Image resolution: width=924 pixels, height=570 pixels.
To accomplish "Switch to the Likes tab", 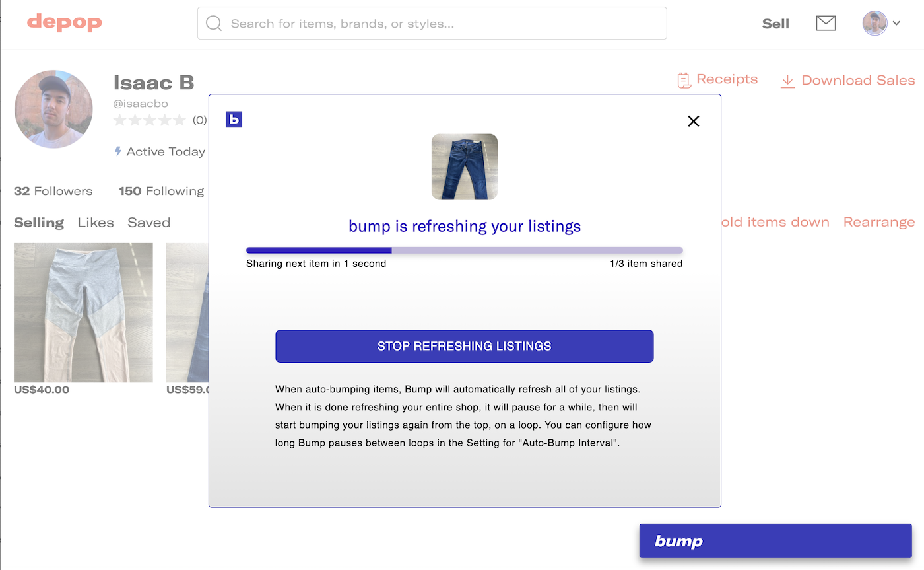I will pyautogui.click(x=96, y=223).
